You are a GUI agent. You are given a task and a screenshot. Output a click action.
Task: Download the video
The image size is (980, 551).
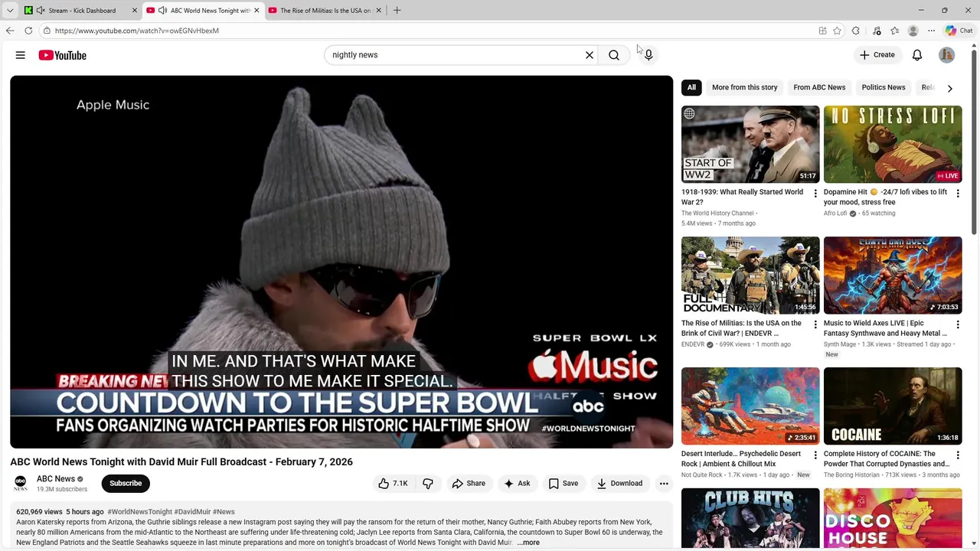pos(619,484)
